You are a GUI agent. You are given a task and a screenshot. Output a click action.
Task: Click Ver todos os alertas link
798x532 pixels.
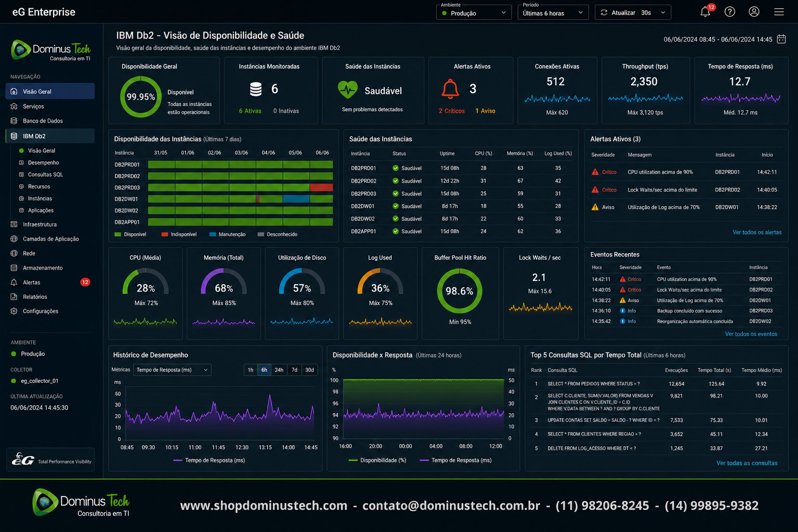tap(757, 232)
